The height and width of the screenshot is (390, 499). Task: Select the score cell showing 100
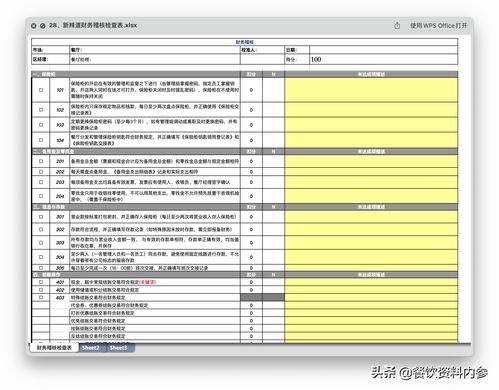click(x=383, y=59)
